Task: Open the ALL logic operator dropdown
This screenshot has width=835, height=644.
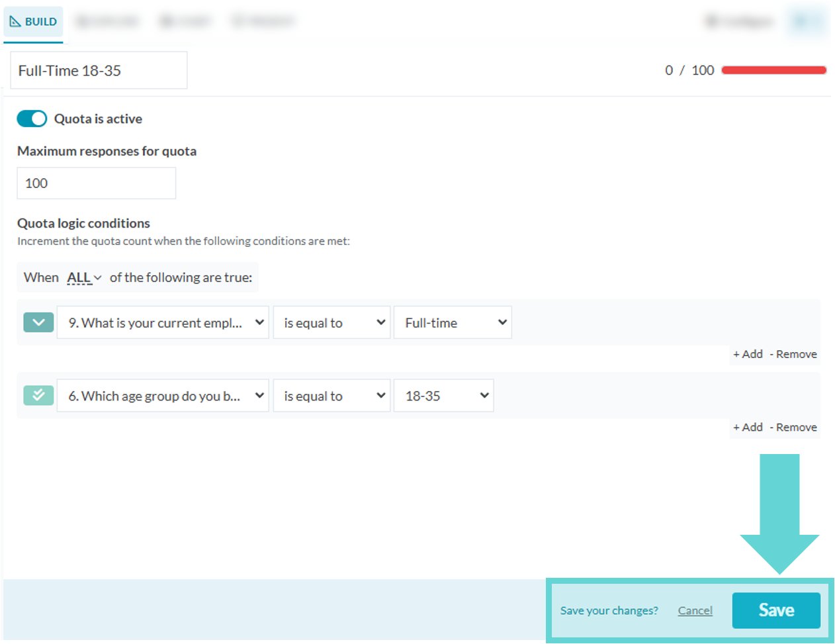Action: coord(84,277)
